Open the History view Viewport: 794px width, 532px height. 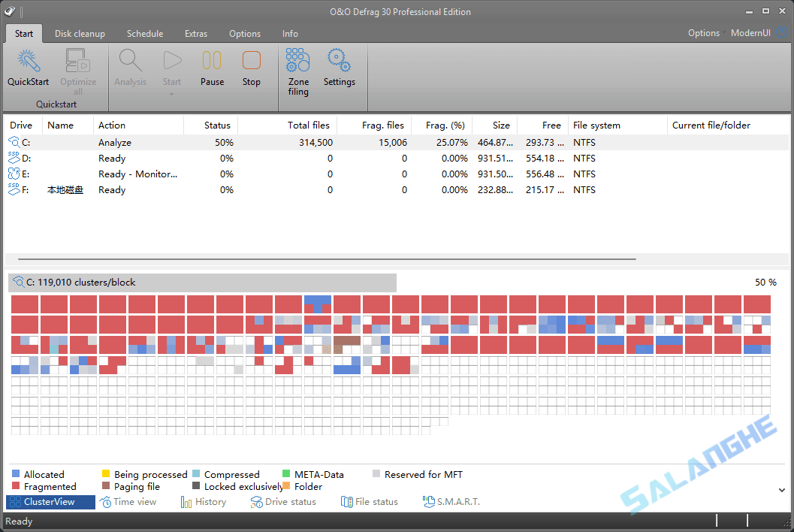(x=204, y=501)
